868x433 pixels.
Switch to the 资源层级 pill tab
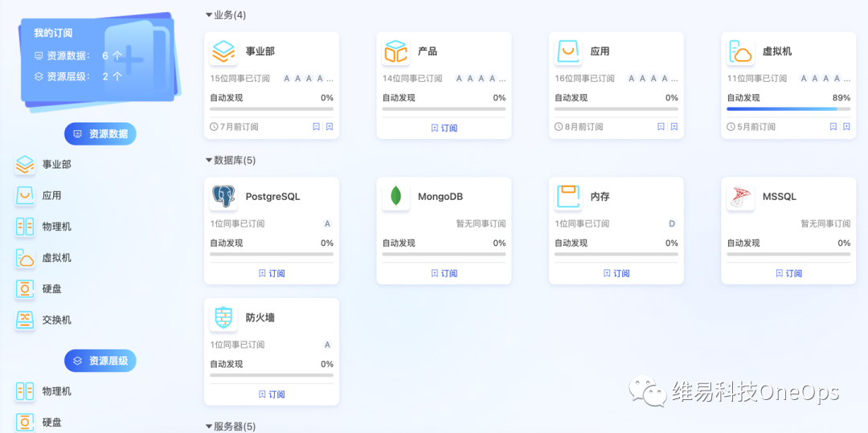point(100,361)
